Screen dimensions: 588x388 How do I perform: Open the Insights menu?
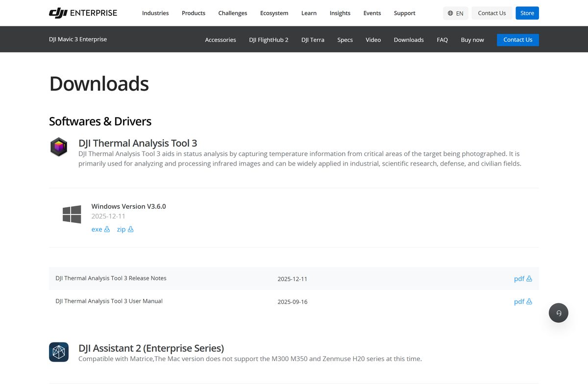[x=340, y=13]
